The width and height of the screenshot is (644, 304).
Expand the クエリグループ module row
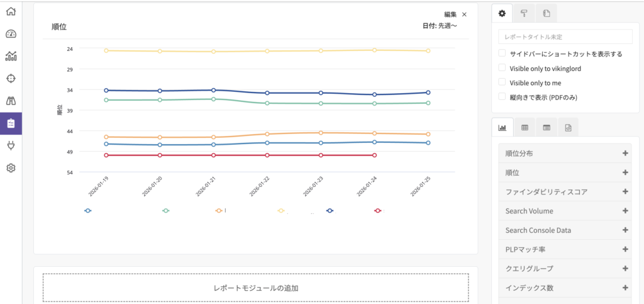click(x=625, y=269)
